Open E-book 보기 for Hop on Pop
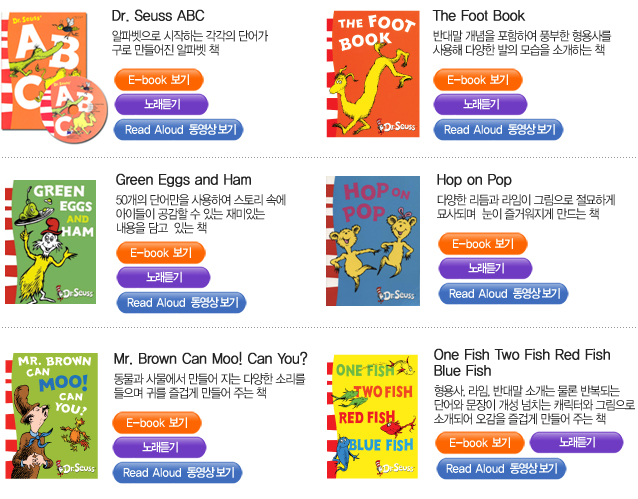The height and width of the screenshot is (499, 638). (483, 244)
